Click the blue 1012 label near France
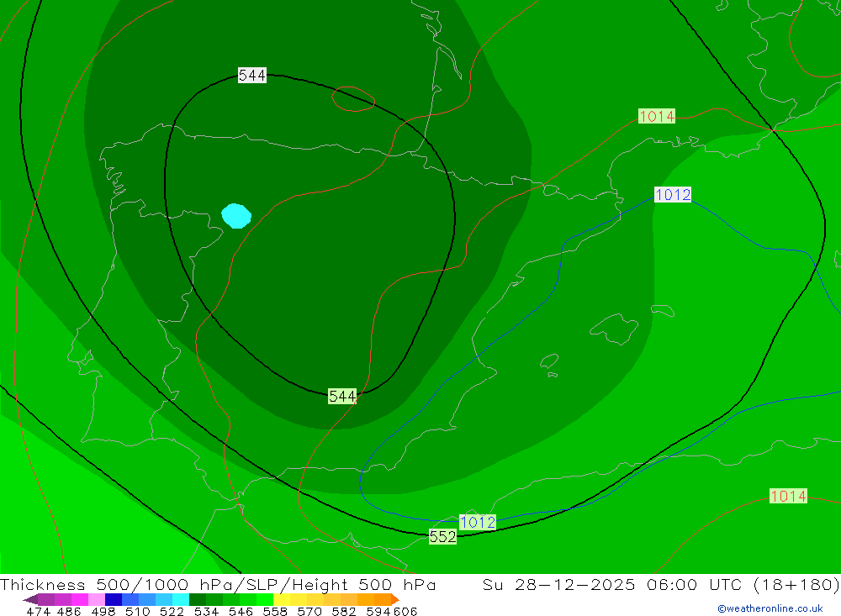The height and width of the screenshot is (616, 841). click(673, 194)
